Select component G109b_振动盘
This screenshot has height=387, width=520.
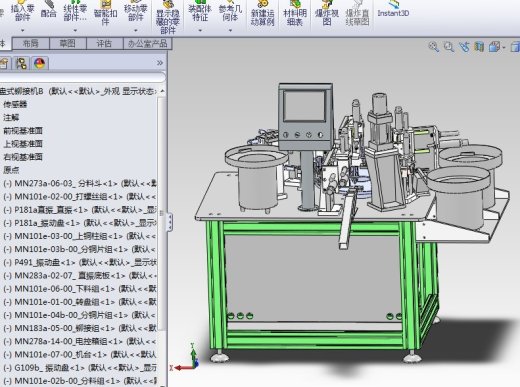click(80, 368)
